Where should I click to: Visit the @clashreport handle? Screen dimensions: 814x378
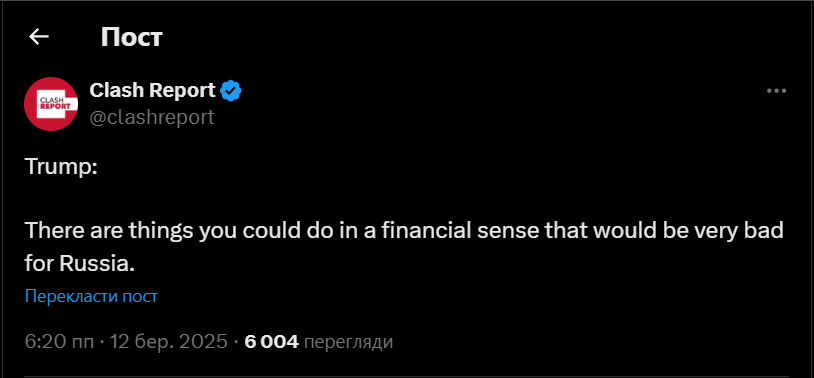pos(152,117)
